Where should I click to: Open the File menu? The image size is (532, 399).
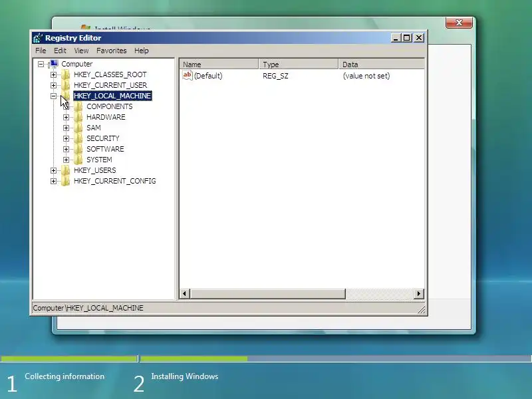[41, 51]
